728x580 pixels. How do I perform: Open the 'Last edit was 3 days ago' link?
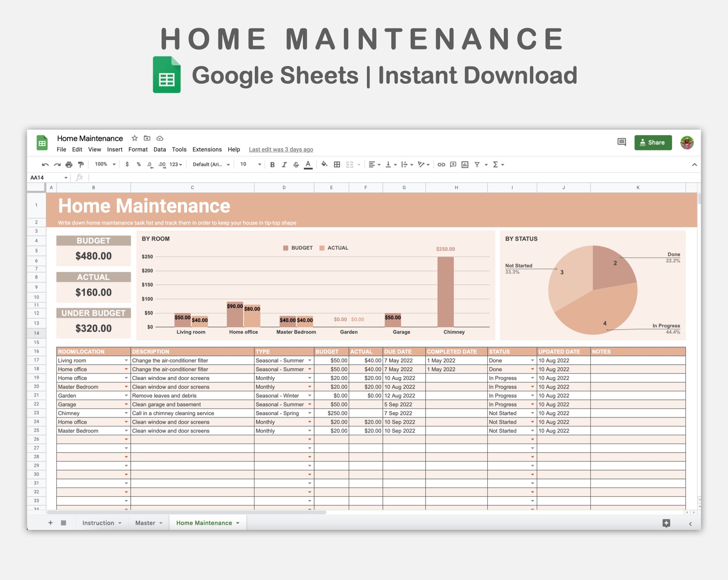pos(281,149)
